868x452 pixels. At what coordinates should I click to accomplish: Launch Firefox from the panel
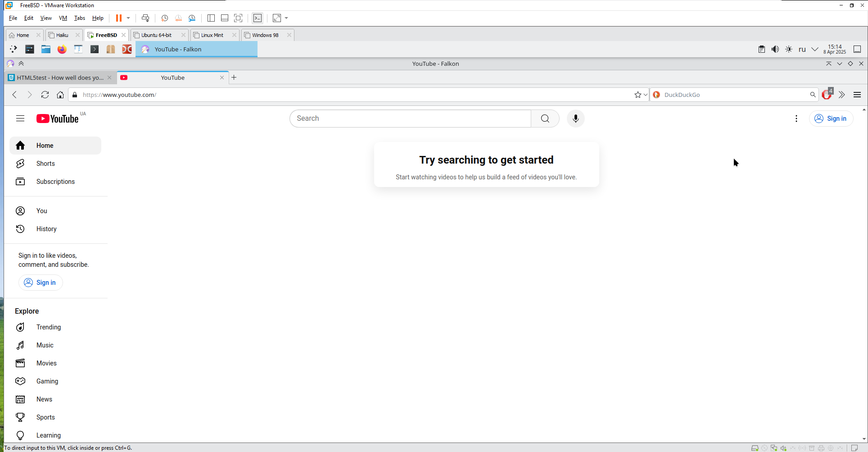click(62, 49)
